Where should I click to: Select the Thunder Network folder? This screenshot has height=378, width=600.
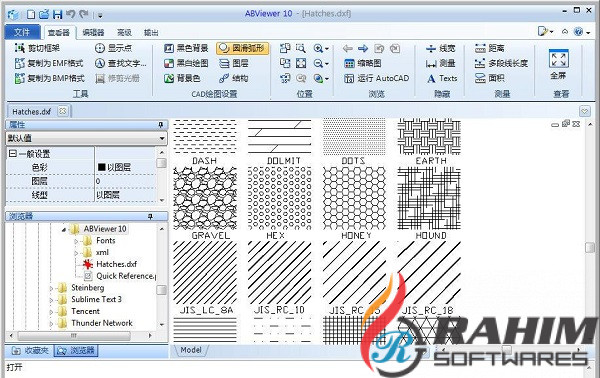point(95,323)
